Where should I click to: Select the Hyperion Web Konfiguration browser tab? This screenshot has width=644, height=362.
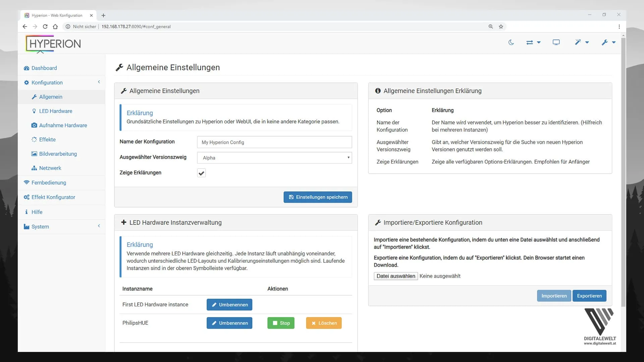(x=58, y=15)
